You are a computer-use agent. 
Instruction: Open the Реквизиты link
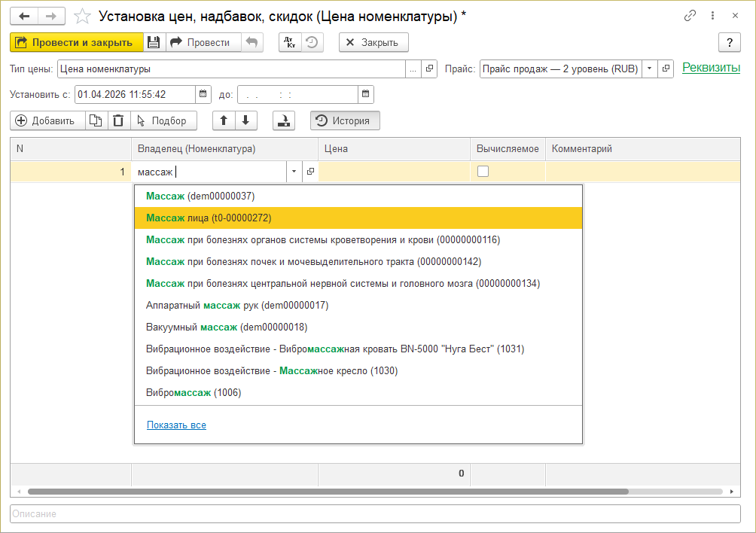click(x=711, y=68)
